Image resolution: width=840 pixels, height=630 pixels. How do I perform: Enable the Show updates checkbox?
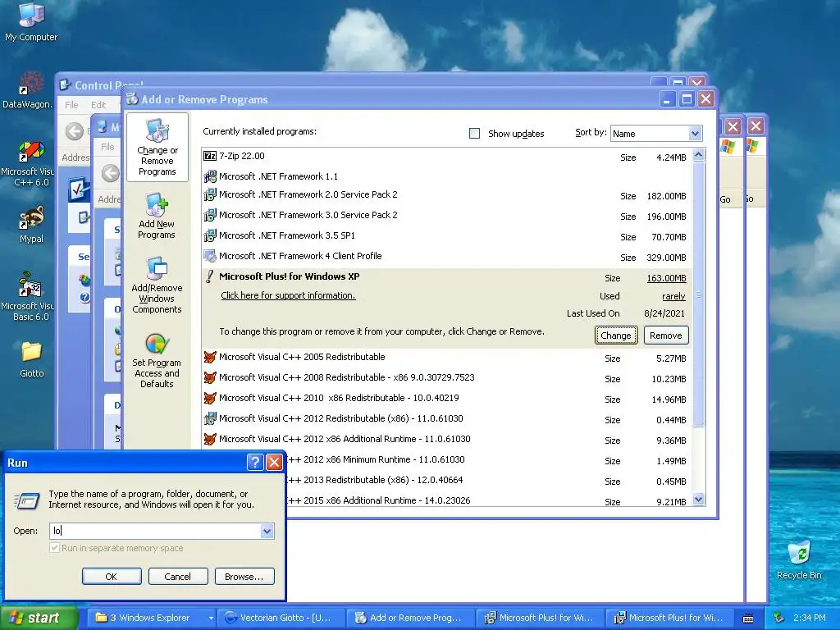[474, 134]
